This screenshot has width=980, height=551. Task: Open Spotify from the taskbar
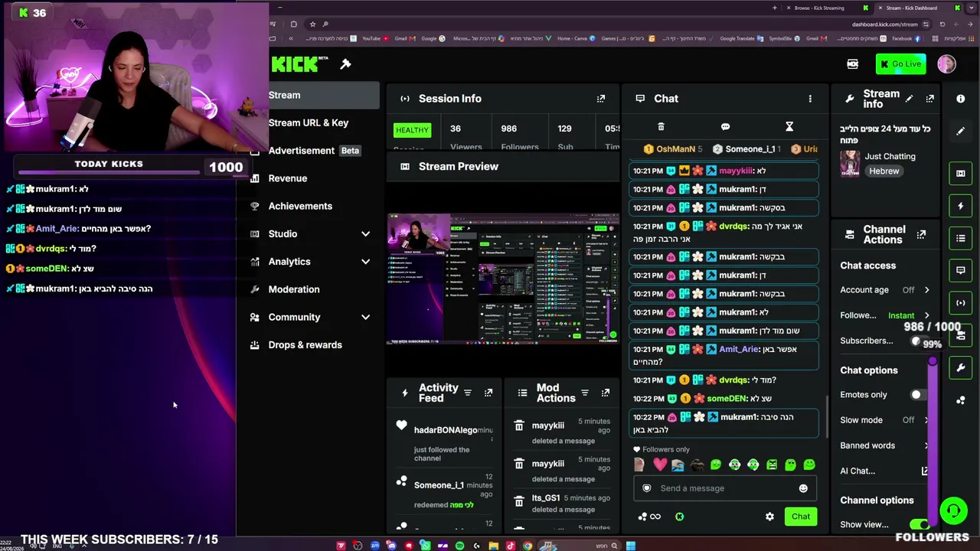tap(459, 546)
